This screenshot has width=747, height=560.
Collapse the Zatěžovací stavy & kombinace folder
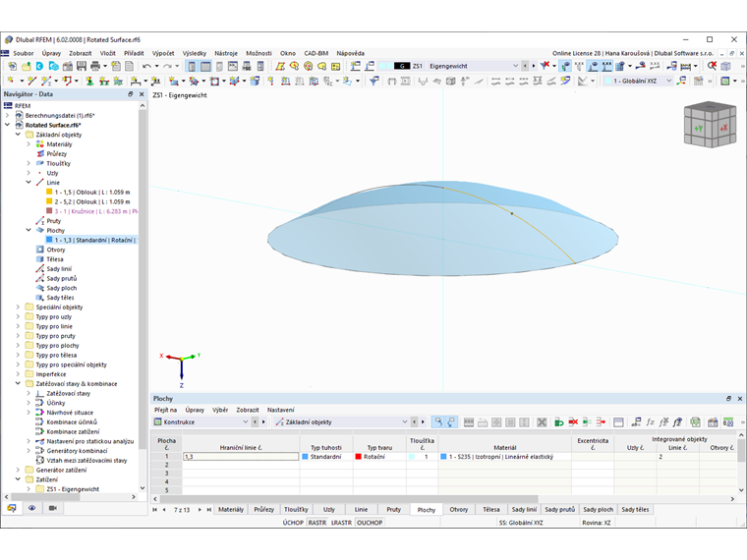(x=18, y=383)
